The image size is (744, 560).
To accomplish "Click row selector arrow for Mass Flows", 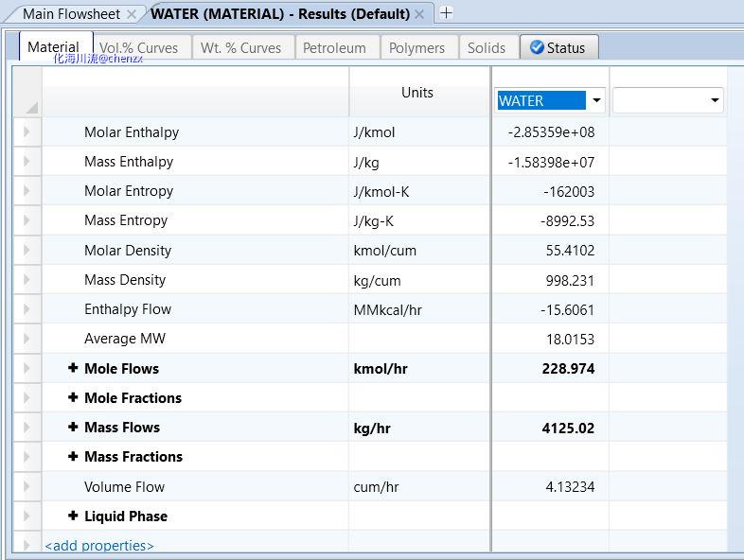I will [x=27, y=427].
